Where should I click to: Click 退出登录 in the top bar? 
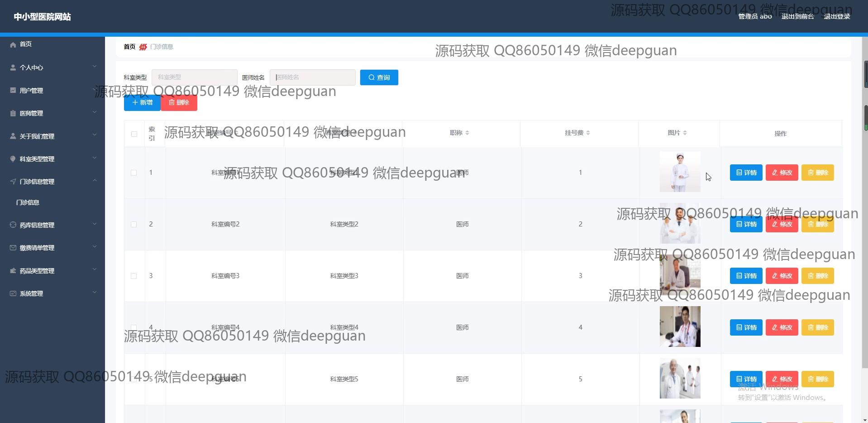click(x=837, y=16)
